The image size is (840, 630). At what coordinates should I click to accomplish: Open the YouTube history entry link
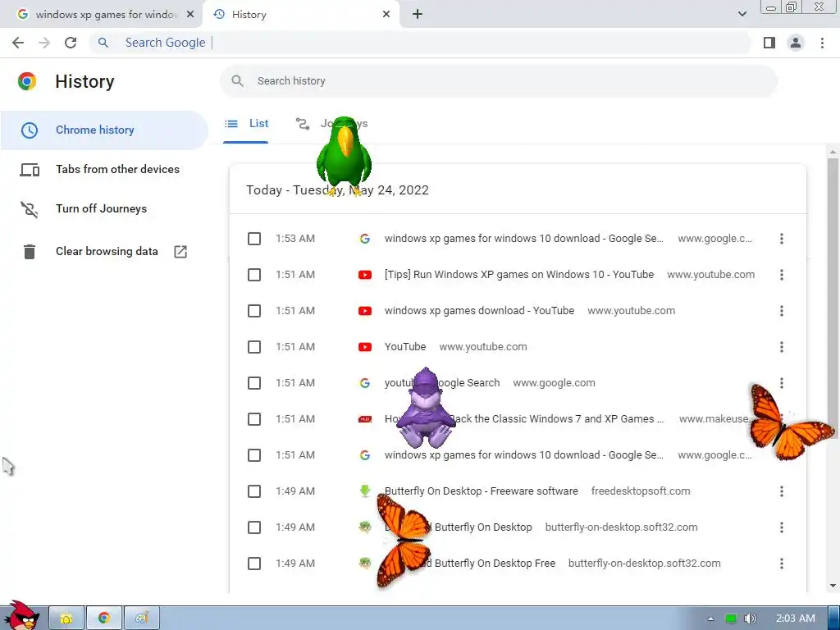(x=405, y=347)
